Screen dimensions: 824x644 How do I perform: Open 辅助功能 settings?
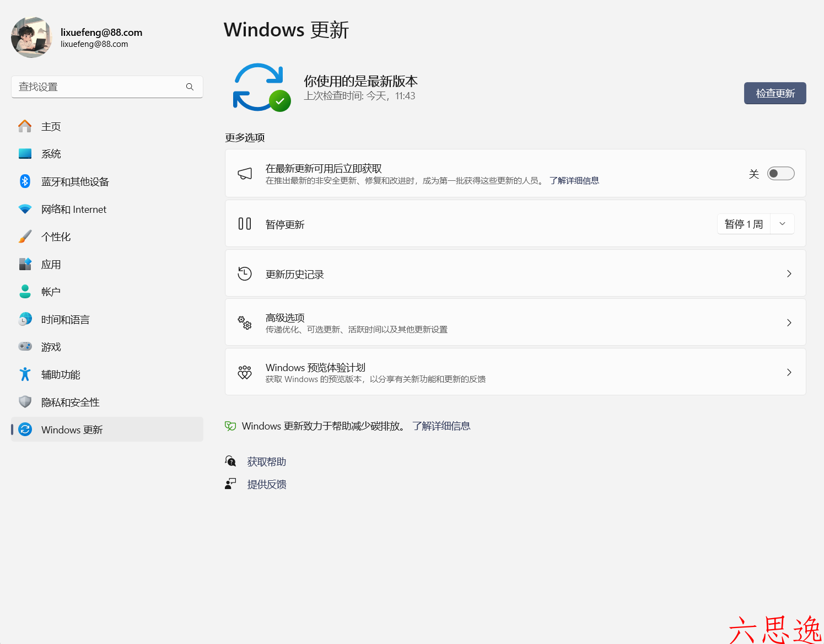107,374
